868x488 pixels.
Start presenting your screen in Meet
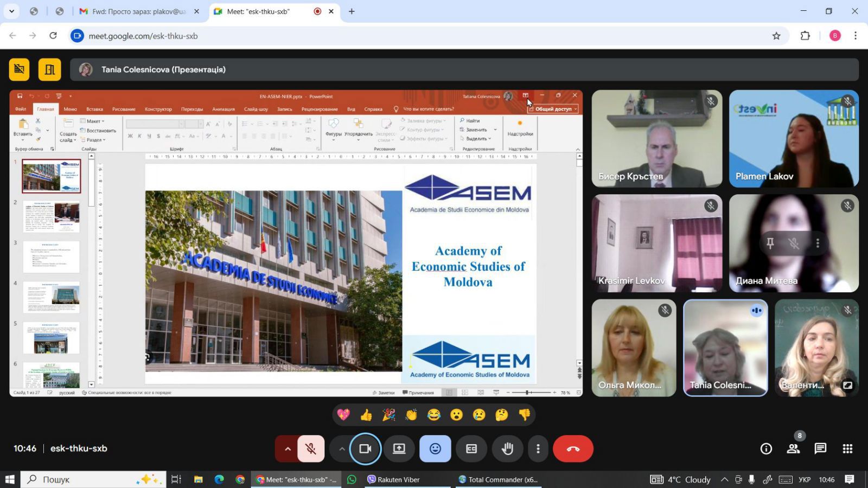click(399, 448)
